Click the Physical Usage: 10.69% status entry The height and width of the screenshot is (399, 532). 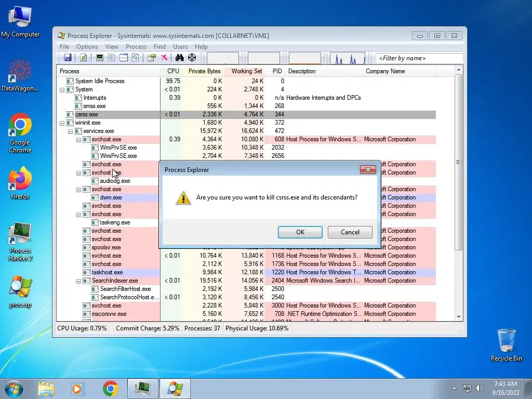[257, 328]
